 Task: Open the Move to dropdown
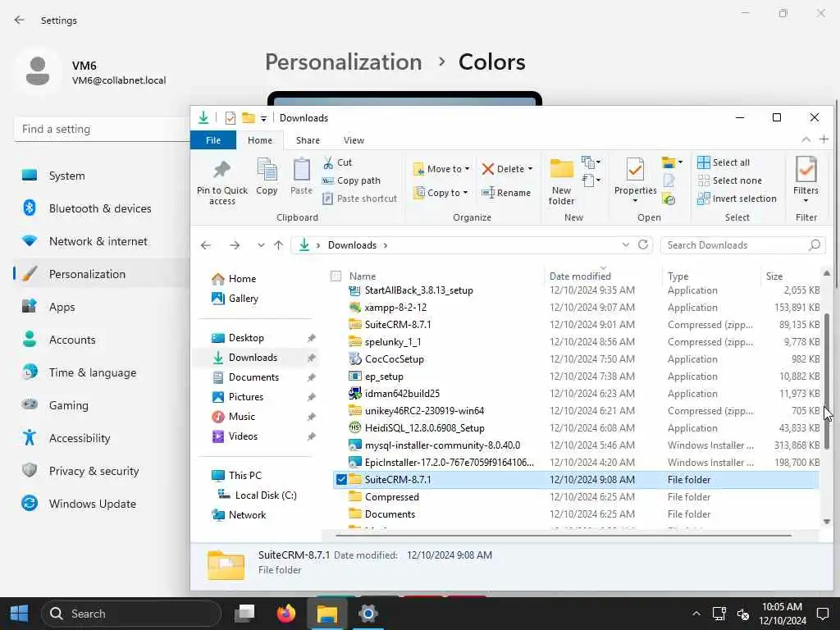[441, 169]
